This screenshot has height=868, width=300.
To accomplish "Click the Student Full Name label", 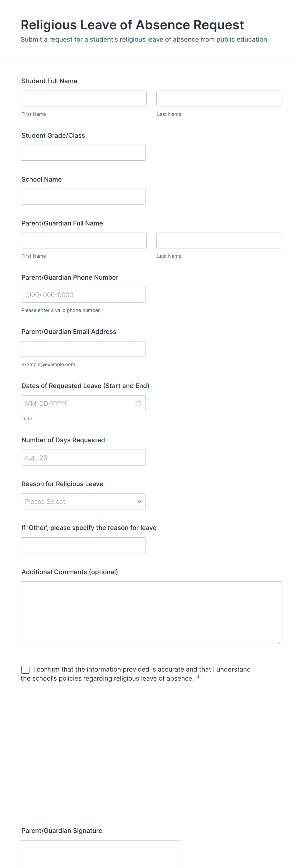I will click(49, 81).
